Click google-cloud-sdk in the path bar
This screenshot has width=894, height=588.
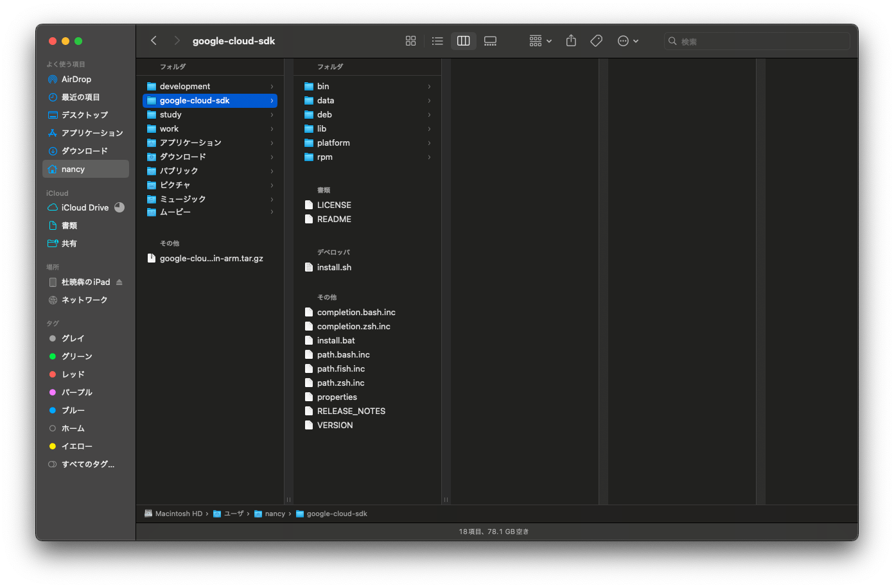pos(331,514)
